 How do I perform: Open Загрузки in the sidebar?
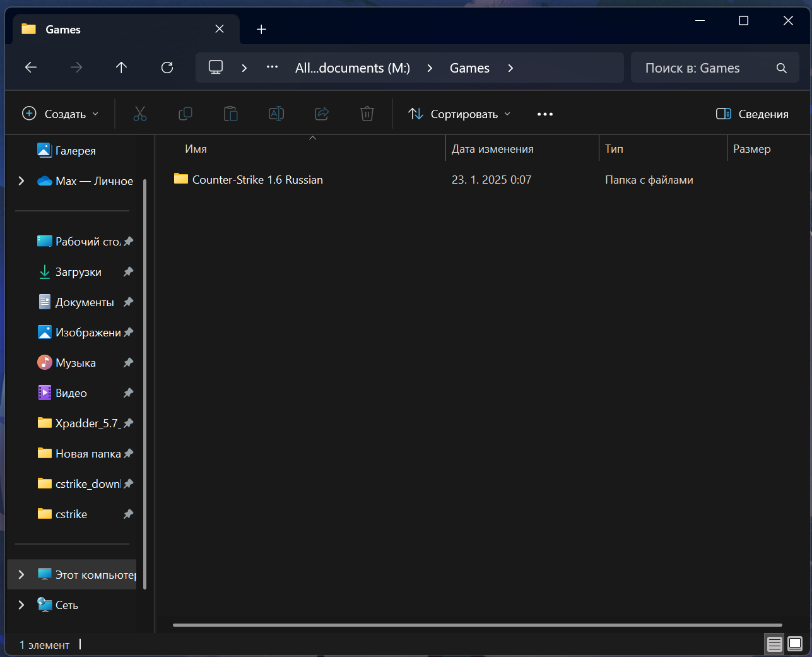[x=78, y=272]
